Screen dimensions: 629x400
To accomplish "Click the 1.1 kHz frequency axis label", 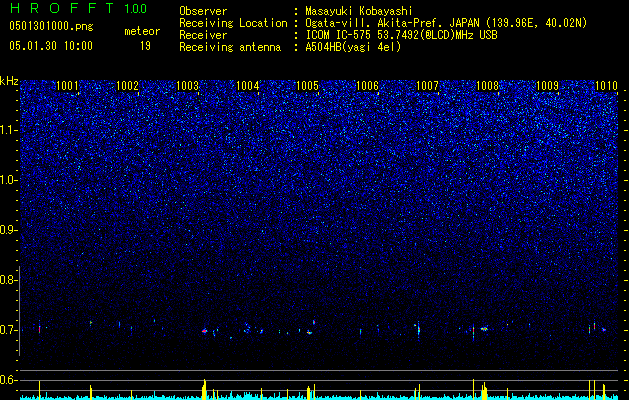I will [x=8, y=130].
